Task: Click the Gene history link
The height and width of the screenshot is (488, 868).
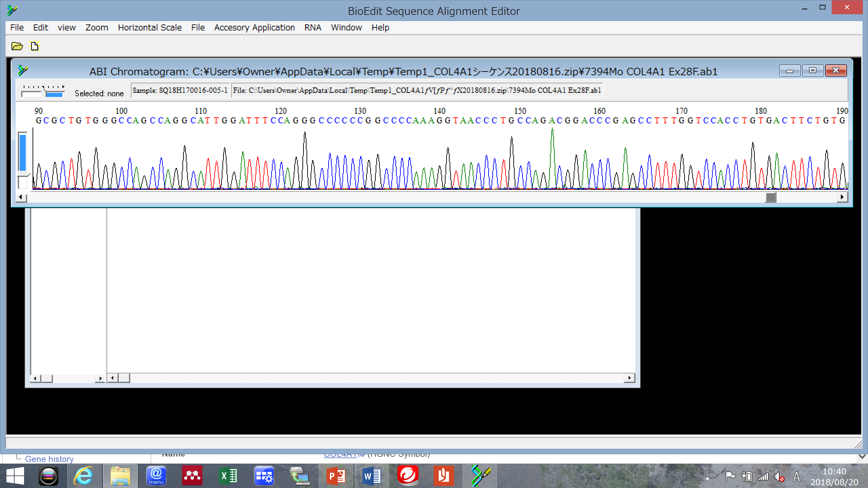Action: tap(49, 459)
